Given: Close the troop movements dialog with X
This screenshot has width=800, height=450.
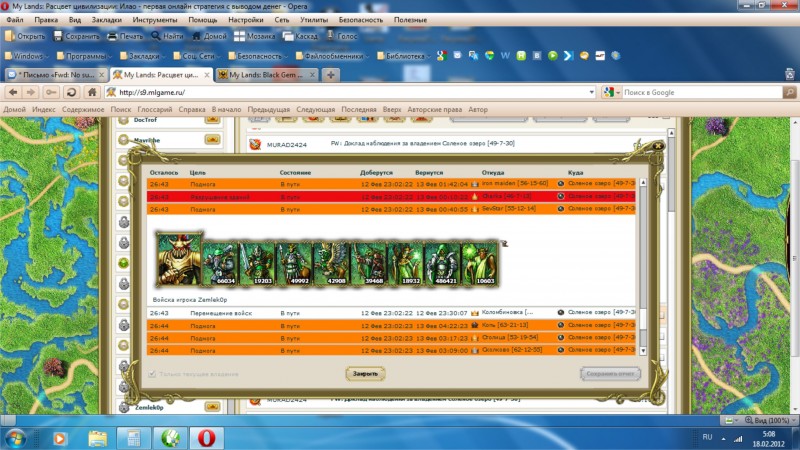Looking at the screenshot, I should click(x=658, y=146).
